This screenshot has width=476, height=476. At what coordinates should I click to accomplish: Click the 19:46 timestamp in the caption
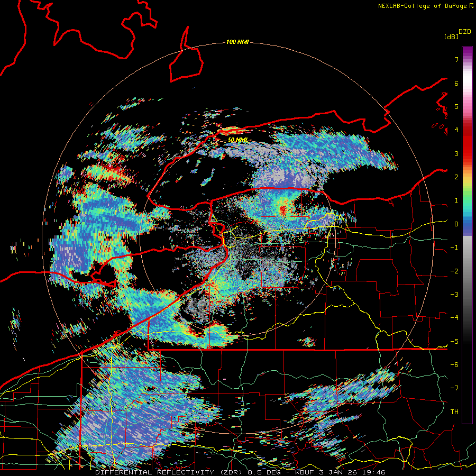(x=375, y=472)
